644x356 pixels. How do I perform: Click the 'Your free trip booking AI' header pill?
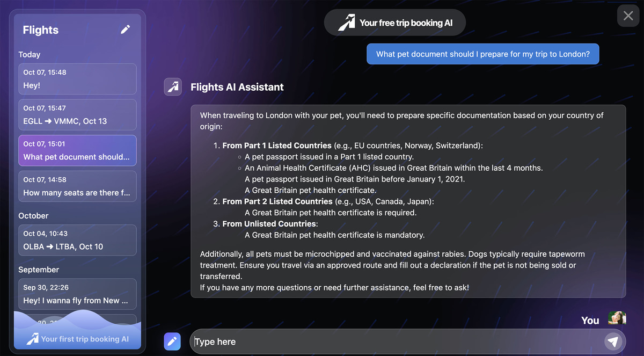click(395, 23)
